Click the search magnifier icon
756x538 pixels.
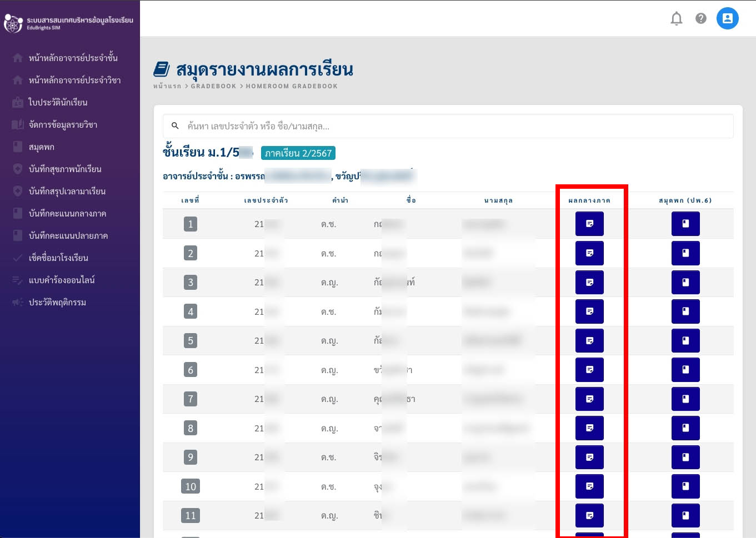pos(175,126)
